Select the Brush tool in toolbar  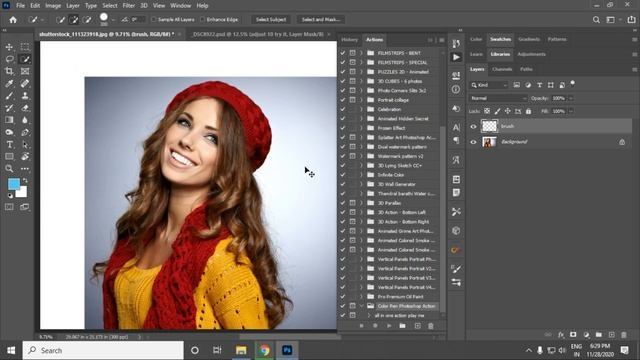(9, 96)
